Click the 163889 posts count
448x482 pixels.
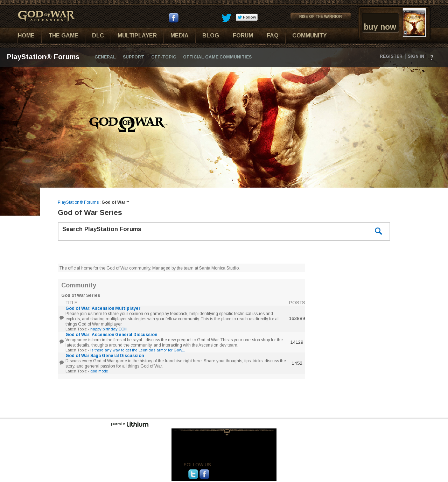[297, 319]
